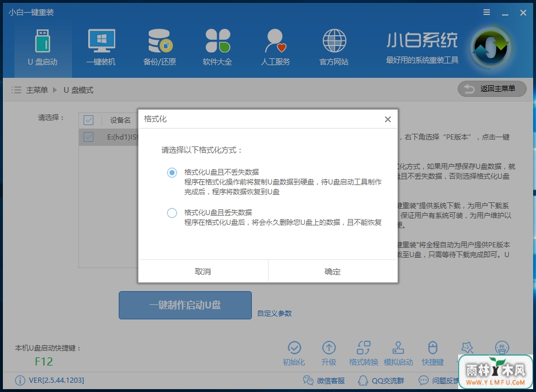The height and width of the screenshot is (392, 536).
Task: Click 主菜单 in the breadcrumb
Action: click(37, 90)
